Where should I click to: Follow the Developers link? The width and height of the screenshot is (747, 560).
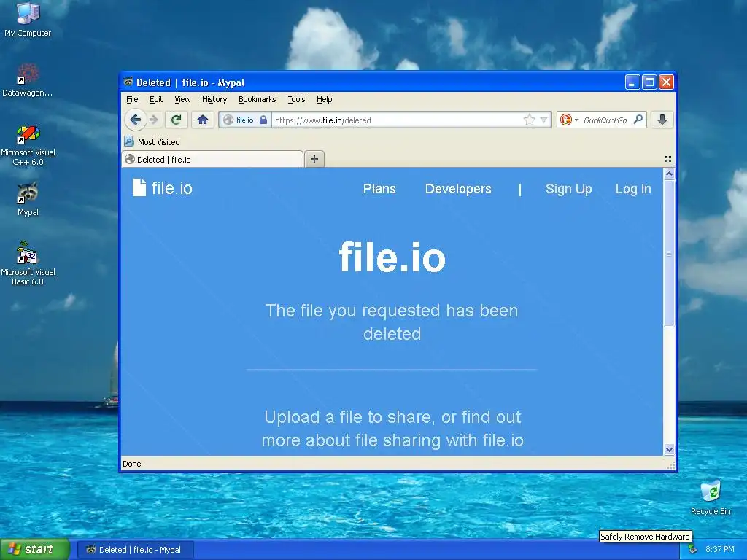pyautogui.click(x=458, y=189)
